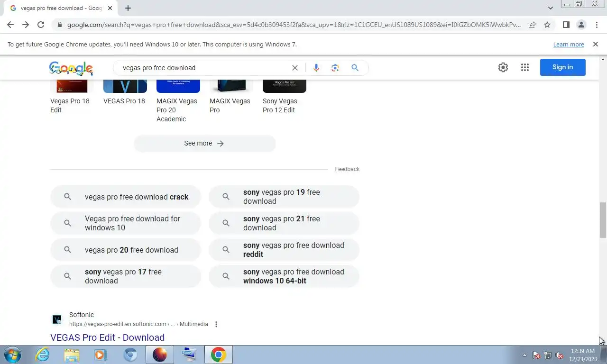Viewport: 607px width, 364px height.
Task: Dismiss the Chrome update notification bar
Action: point(596,44)
